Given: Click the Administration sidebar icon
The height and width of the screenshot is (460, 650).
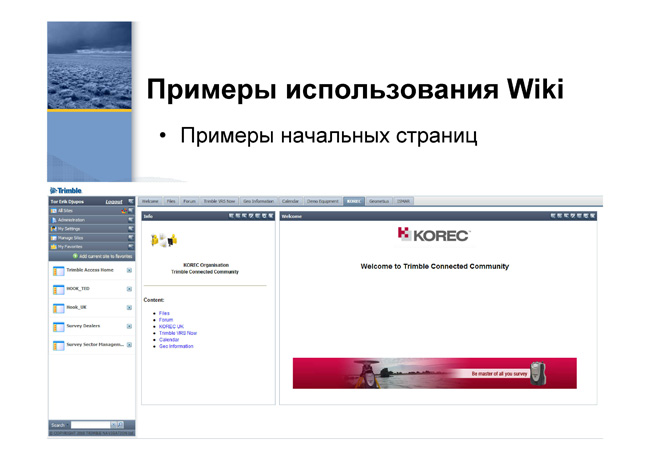Looking at the screenshot, I should click(53, 220).
